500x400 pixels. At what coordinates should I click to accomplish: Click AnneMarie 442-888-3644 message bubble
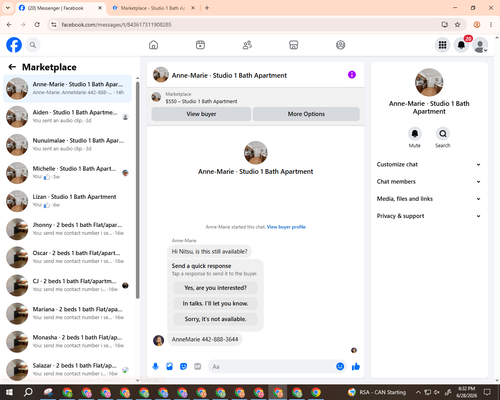205,339
